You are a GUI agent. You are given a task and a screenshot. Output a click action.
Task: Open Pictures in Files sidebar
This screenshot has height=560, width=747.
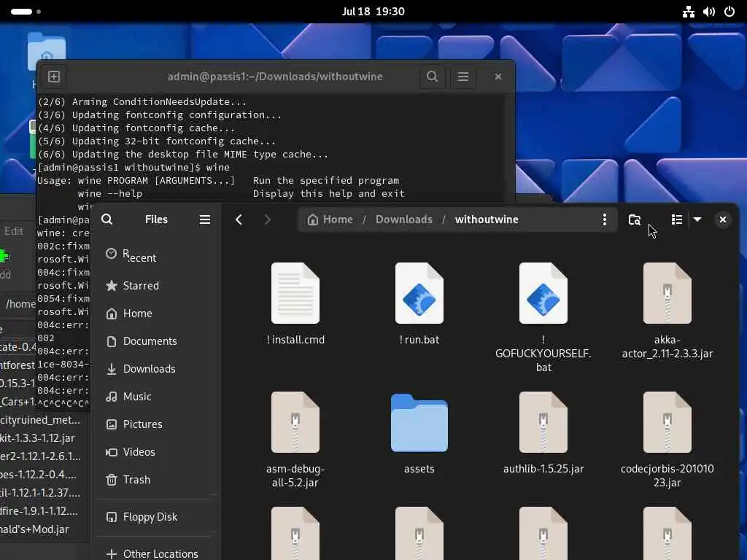pos(156,424)
